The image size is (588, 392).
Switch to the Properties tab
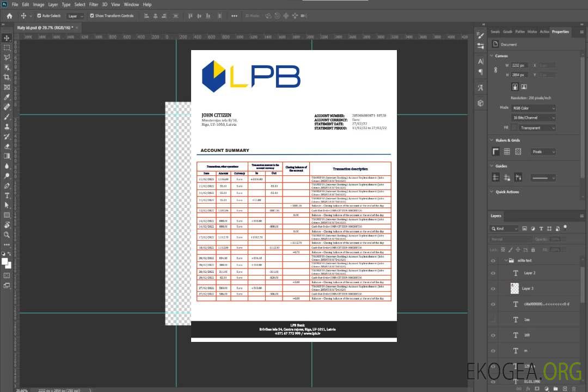tap(560, 32)
